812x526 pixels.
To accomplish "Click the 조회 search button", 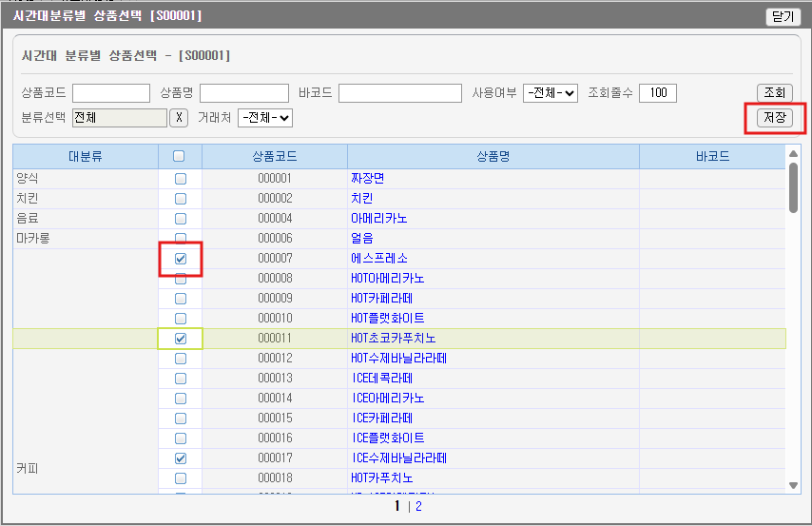I will (774, 92).
